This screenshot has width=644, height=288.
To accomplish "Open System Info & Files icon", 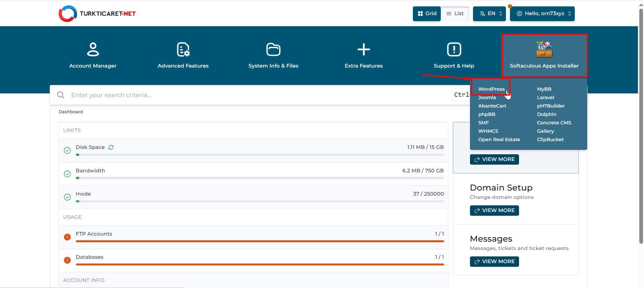I will (273, 49).
